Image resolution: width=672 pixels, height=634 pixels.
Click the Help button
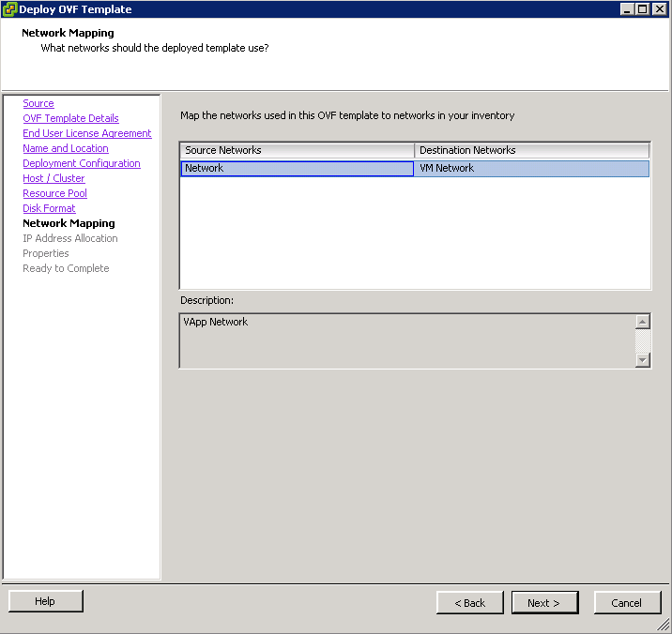pyautogui.click(x=45, y=601)
